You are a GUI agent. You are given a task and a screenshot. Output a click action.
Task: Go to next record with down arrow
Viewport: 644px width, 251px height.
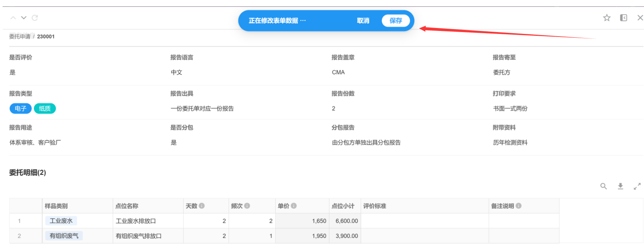coord(24,18)
